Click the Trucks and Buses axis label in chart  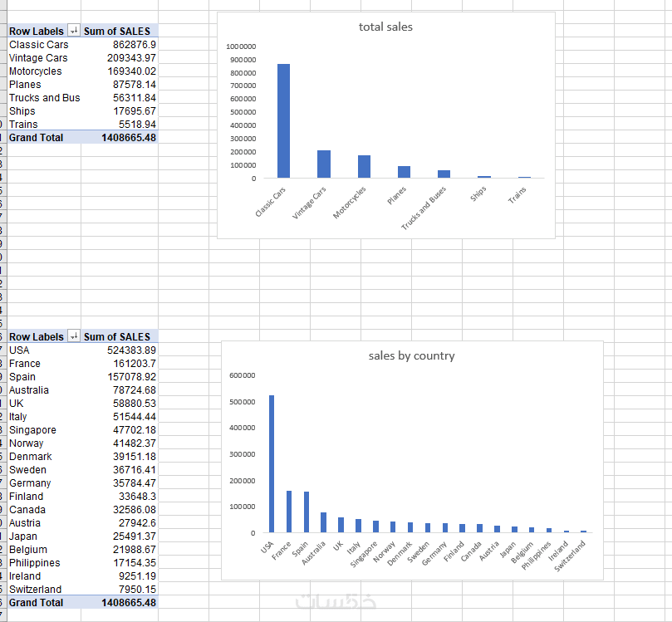424,208
